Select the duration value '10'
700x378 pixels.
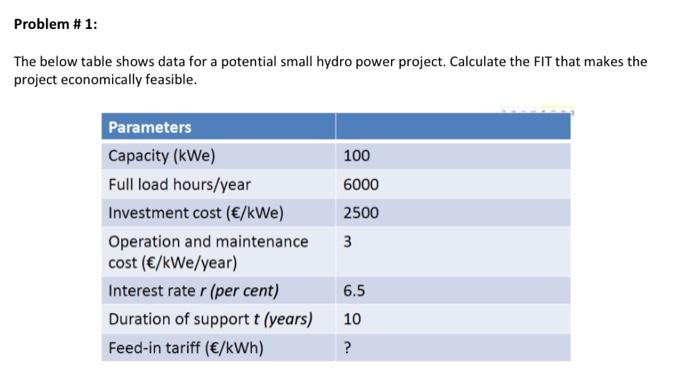point(352,319)
